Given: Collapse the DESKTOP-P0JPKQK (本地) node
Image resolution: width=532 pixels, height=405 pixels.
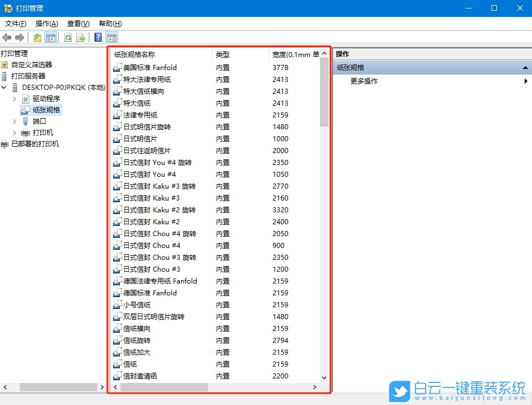Looking at the screenshot, I should tap(4, 87).
